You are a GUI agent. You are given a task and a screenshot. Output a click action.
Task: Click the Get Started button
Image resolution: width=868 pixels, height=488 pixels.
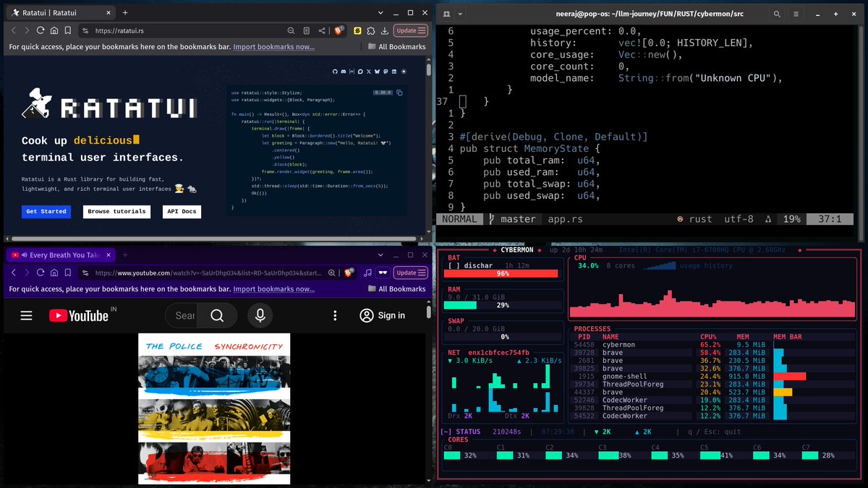(x=46, y=212)
